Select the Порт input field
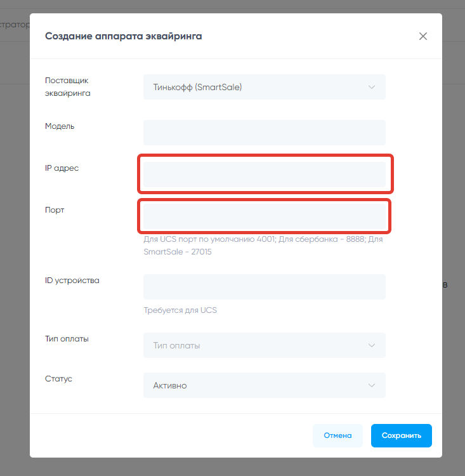Screen dimensions: 465x476 (265, 216)
